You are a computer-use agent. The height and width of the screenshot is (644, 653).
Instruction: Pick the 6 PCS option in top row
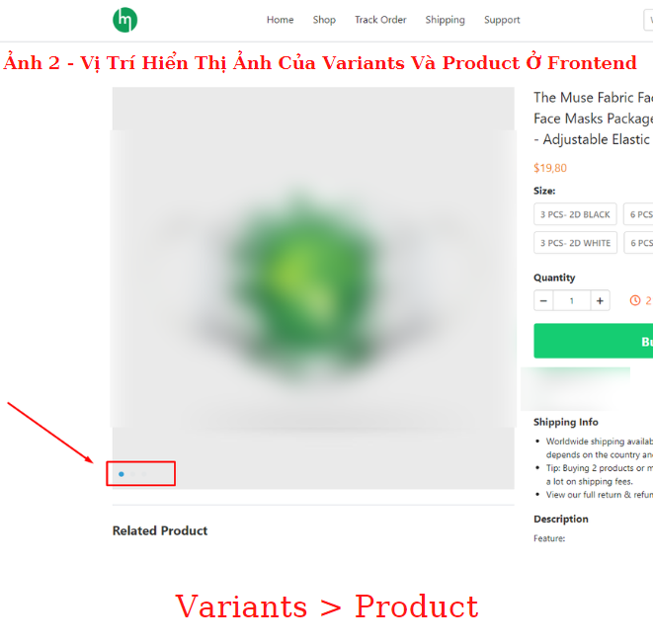[639, 214]
